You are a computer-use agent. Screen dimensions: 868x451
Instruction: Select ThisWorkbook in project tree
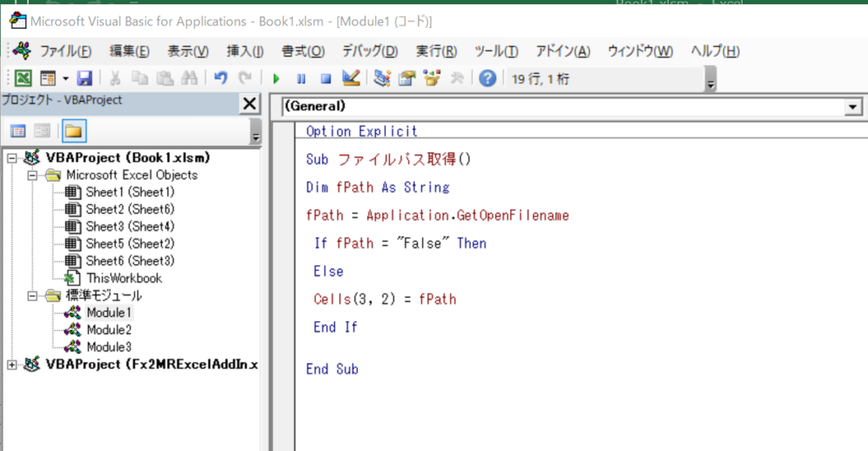point(124,278)
